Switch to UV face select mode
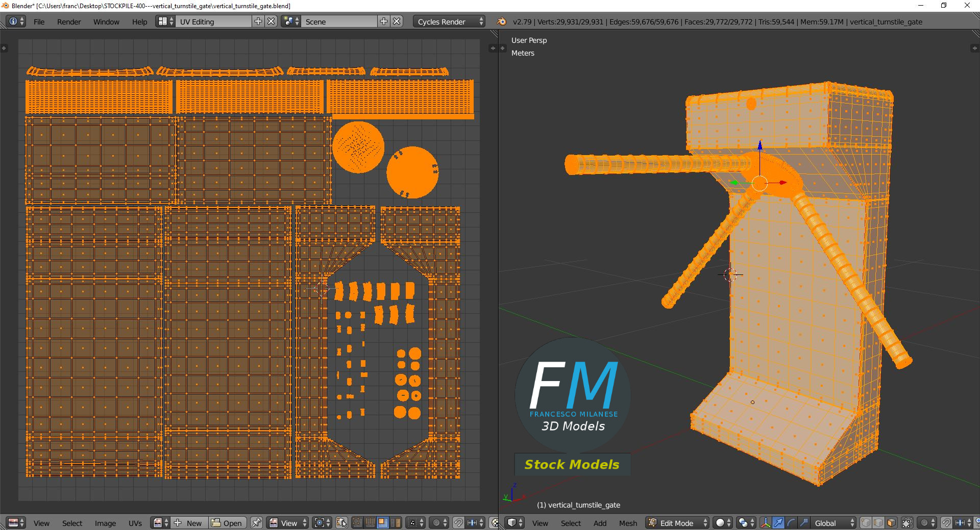The image size is (980, 530). (382, 523)
